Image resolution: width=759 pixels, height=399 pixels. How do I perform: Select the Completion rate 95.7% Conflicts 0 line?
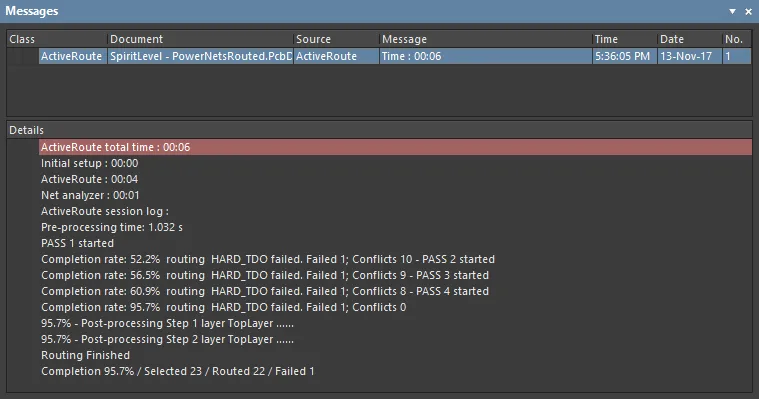point(224,307)
